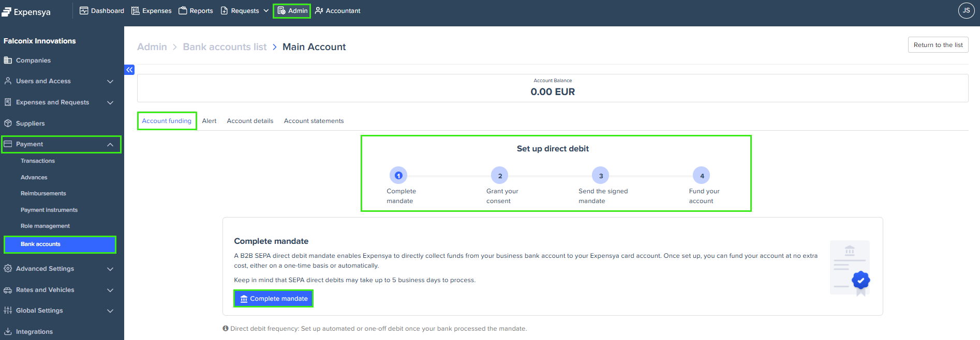The width and height of the screenshot is (980, 340).
Task: Click Return to the list button
Action: (x=938, y=45)
